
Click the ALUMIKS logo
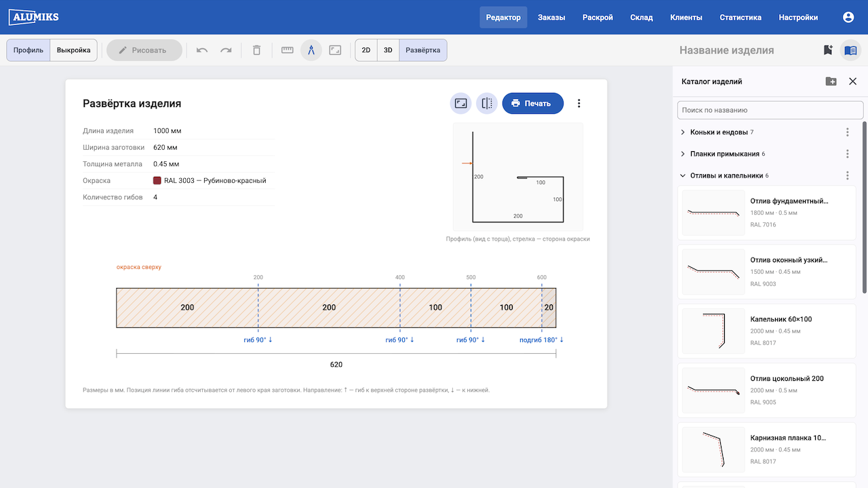click(x=33, y=17)
